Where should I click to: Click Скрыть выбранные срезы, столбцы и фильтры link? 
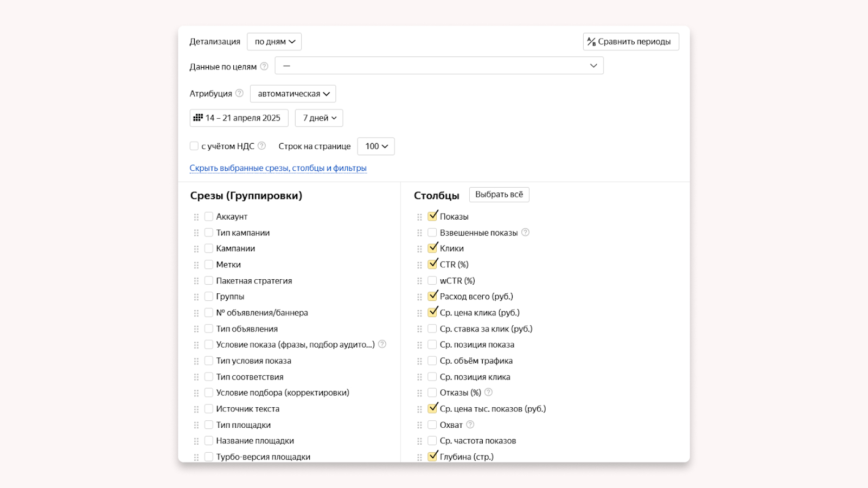(x=278, y=168)
